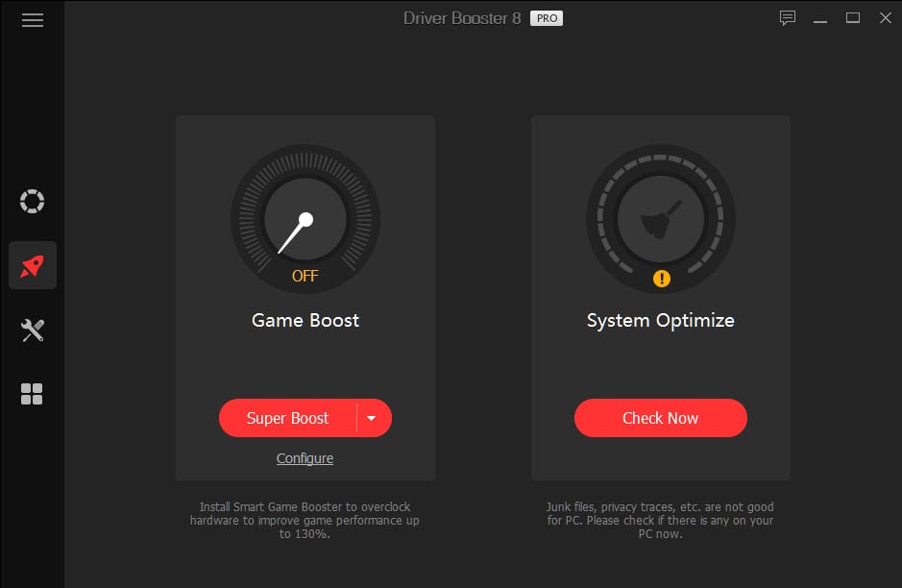Image resolution: width=902 pixels, height=588 pixels.
Task: Open the hamburger main menu
Action: [x=33, y=20]
